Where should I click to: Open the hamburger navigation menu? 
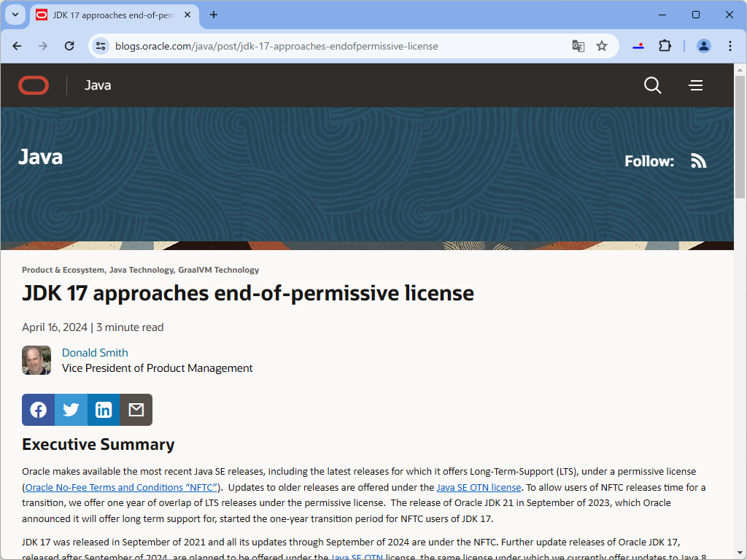click(695, 85)
